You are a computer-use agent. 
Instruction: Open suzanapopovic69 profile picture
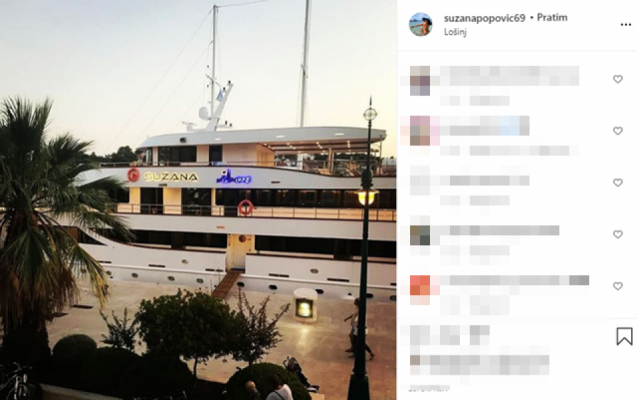click(x=420, y=24)
